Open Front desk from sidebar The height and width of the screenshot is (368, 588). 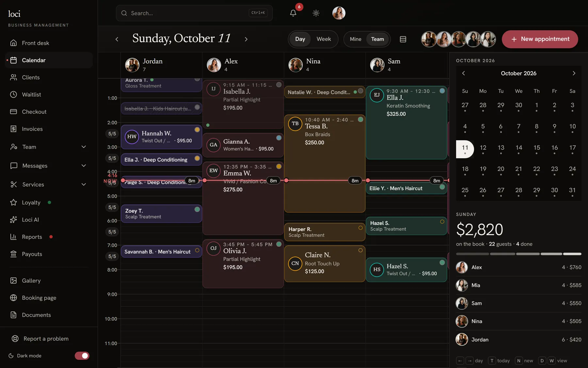coord(49,43)
